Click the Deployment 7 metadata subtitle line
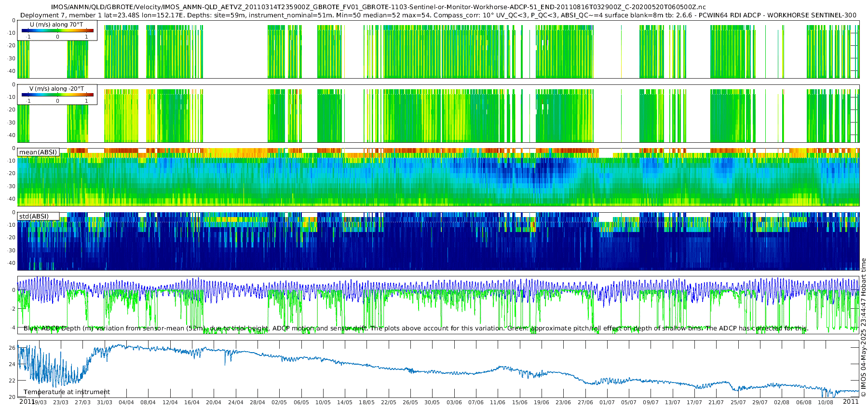The height and width of the screenshot is (410, 868). coord(438,15)
